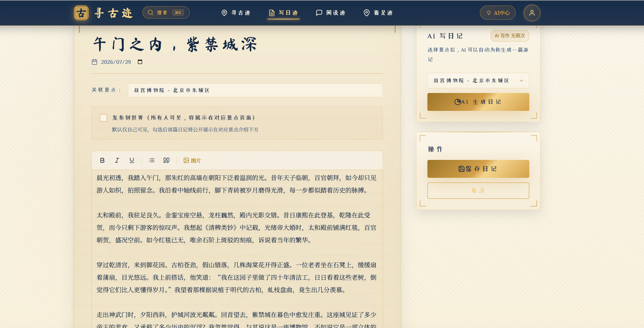
Task: Click the date field 2026/07/29
Action: click(116, 62)
